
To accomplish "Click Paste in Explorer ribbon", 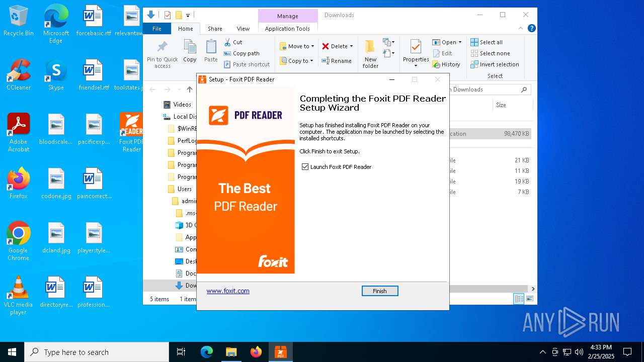I will click(x=211, y=51).
